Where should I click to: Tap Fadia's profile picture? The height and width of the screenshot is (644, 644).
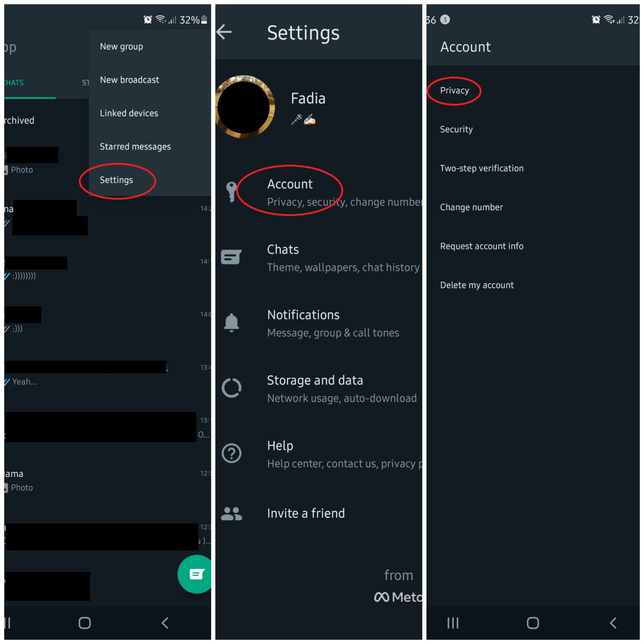tap(244, 107)
